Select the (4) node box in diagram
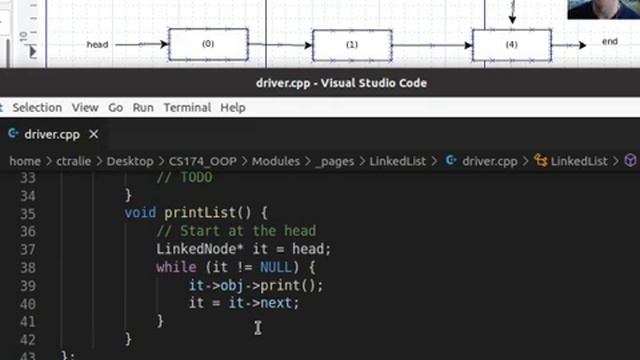Screen dimensions: 640x360 512,45
